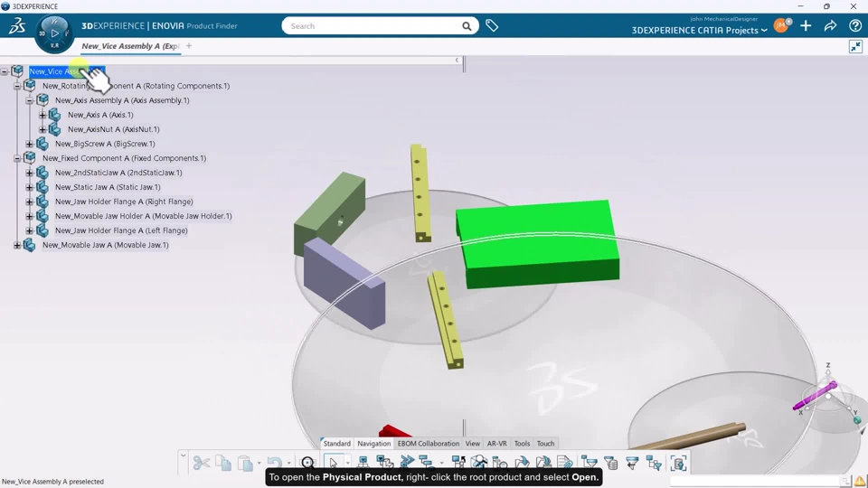Click the Copy icon in toolbar
The height and width of the screenshot is (488, 868).
tap(223, 463)
